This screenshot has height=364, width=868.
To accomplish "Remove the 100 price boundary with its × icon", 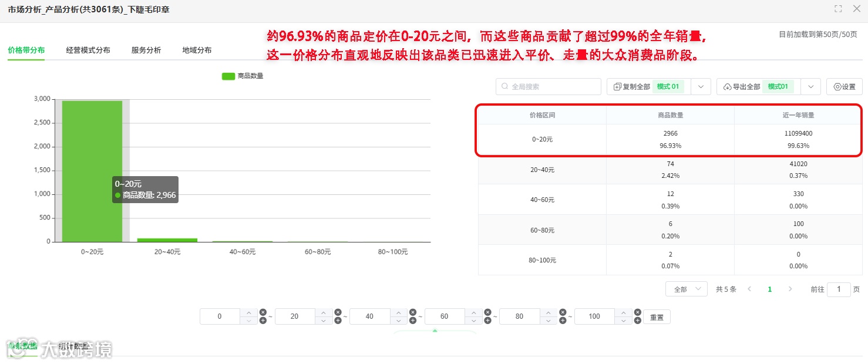I will click(x=637, y=312).
